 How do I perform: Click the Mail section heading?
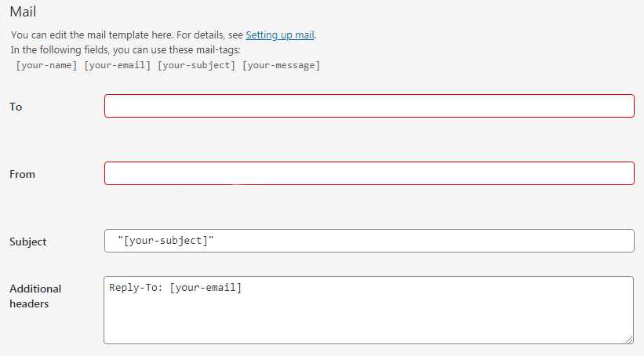coord(23,13)
